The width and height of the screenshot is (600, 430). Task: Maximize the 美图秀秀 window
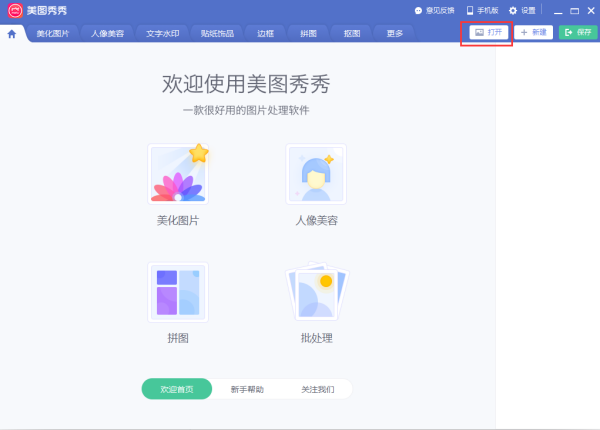(574, 11)
